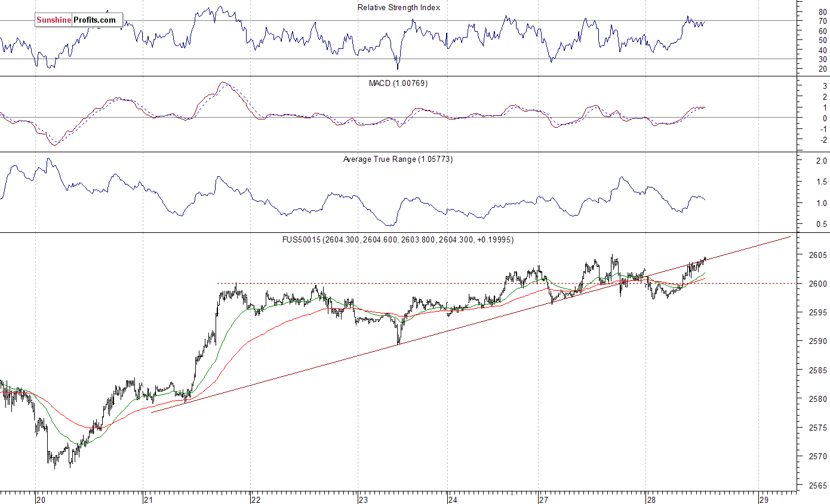
Task: Select date label 22 on time axis
Action: 256,499
